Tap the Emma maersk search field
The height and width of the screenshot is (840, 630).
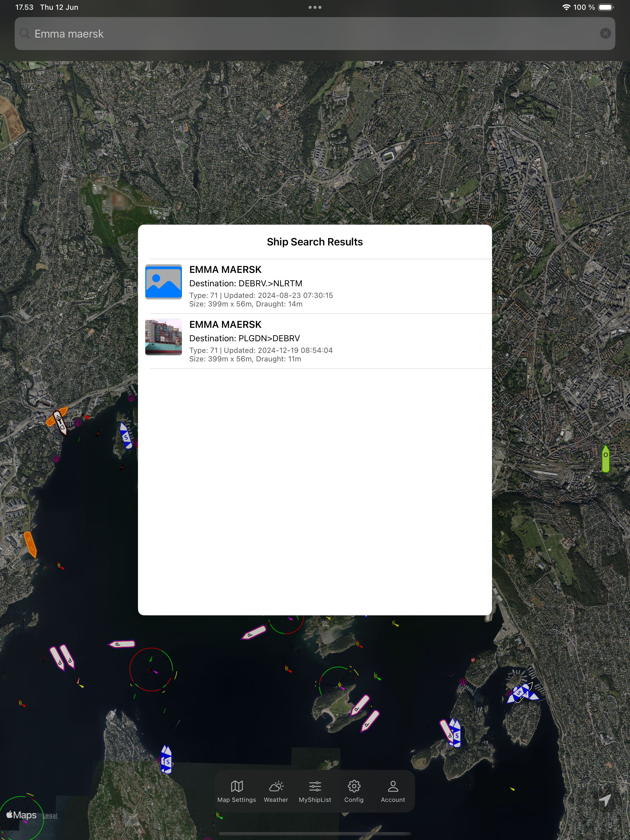point(315,33)
